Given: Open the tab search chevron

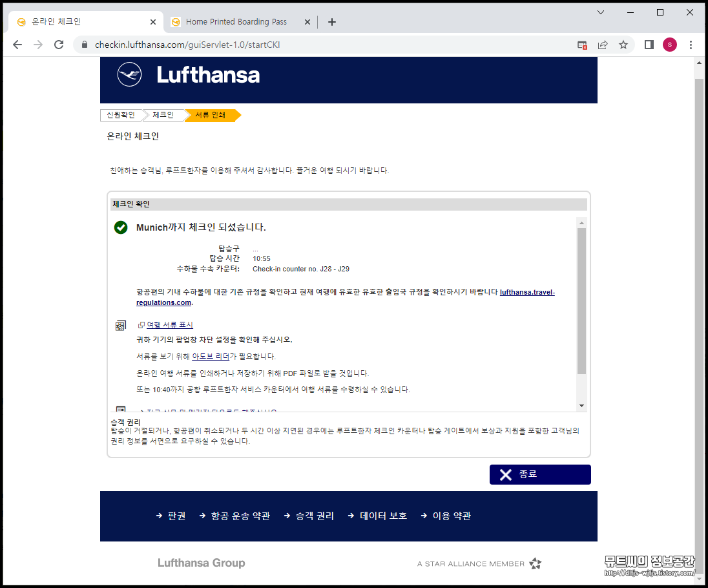Looking at the screenshot, I should pos(601,12).
